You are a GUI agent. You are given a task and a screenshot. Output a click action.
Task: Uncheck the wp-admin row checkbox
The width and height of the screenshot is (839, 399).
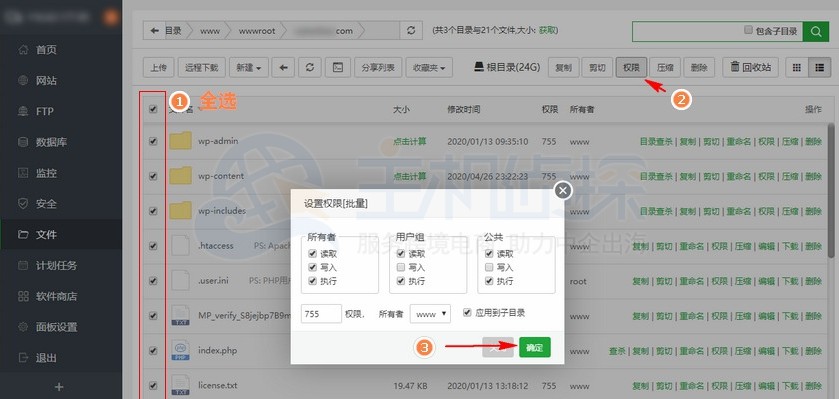(153, 141)
